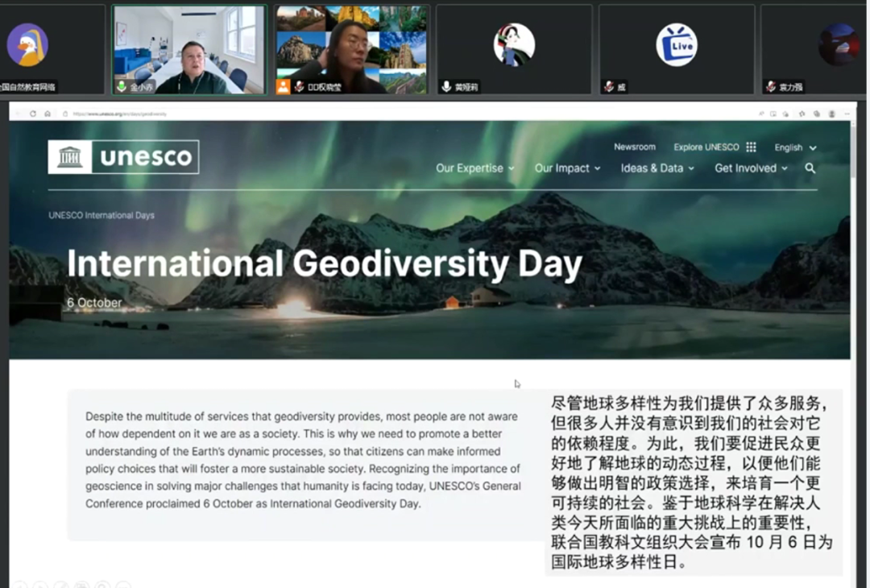Click the Explore UNESCO grid icon

(x=751, y=147)
